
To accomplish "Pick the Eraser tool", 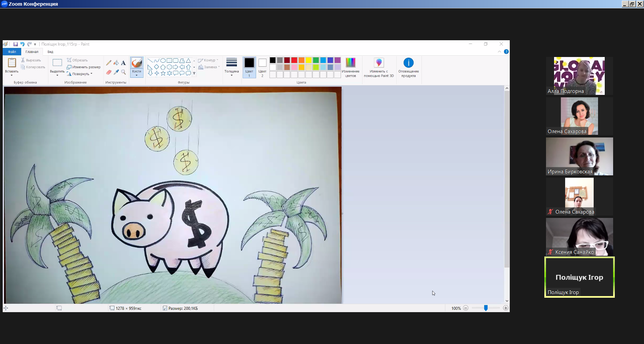I will [x=109, y=72].
